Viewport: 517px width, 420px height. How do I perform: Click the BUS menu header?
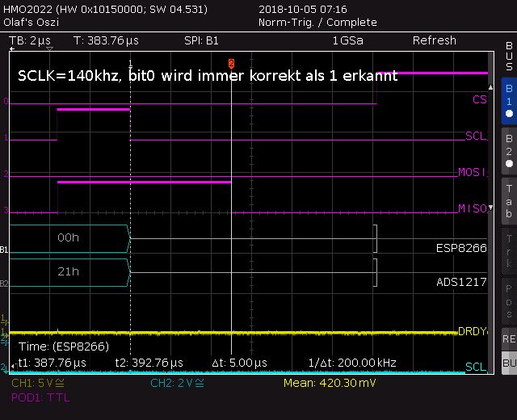[x=509, y=56]
